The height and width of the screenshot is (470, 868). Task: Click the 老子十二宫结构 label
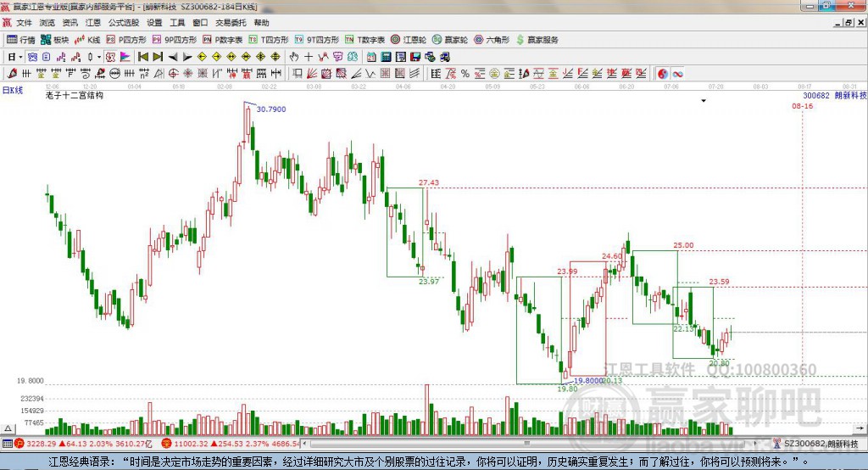(75, 95)
